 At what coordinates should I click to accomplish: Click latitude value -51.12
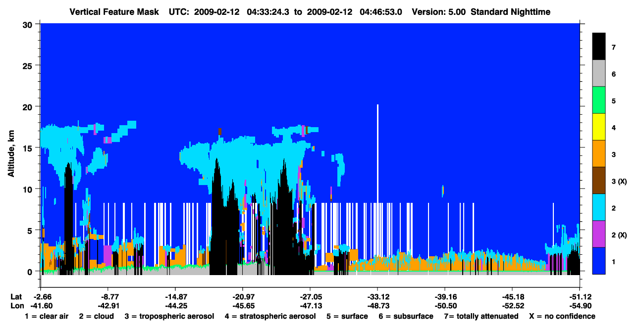click(x=580, y=296)
